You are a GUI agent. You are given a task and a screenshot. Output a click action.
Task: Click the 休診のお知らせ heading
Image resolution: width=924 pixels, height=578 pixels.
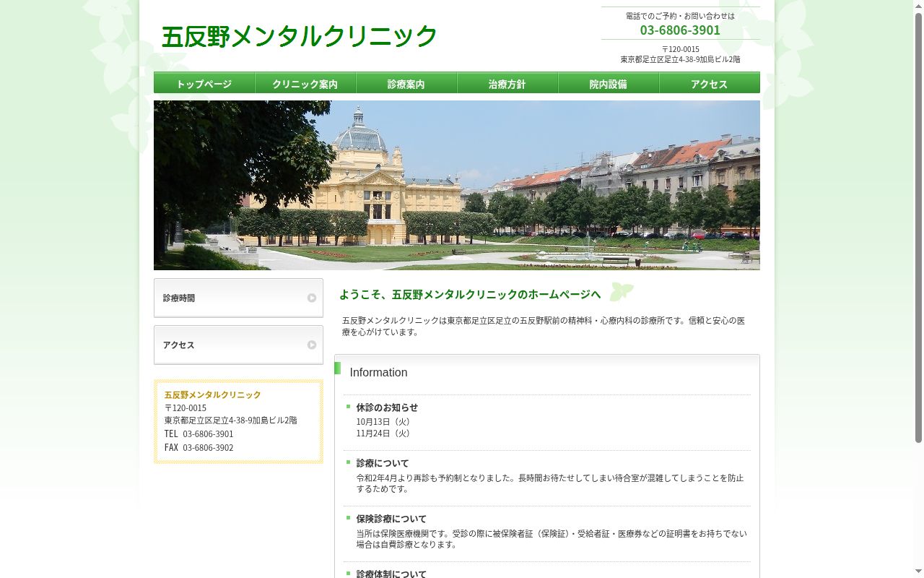(387, 407)
